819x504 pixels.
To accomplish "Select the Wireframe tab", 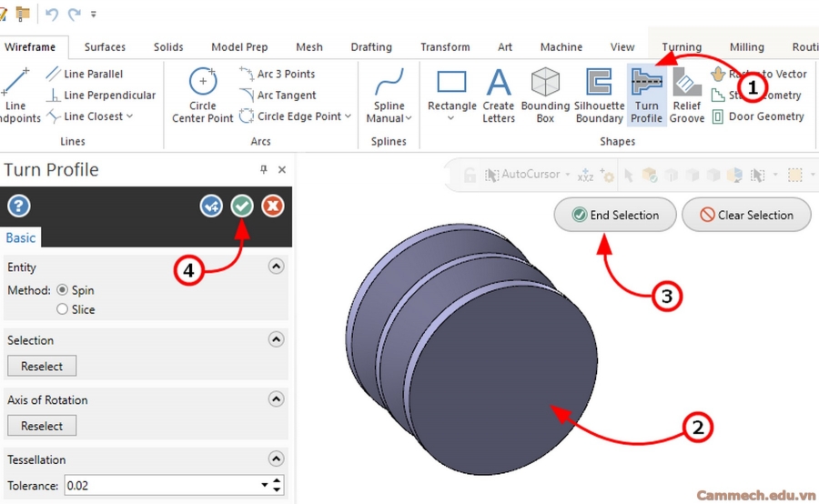I will click(30, 47).
